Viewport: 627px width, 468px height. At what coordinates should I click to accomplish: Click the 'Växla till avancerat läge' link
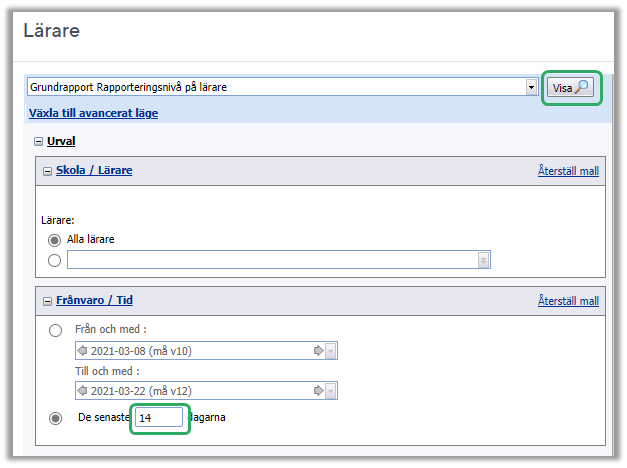(93, 113)
